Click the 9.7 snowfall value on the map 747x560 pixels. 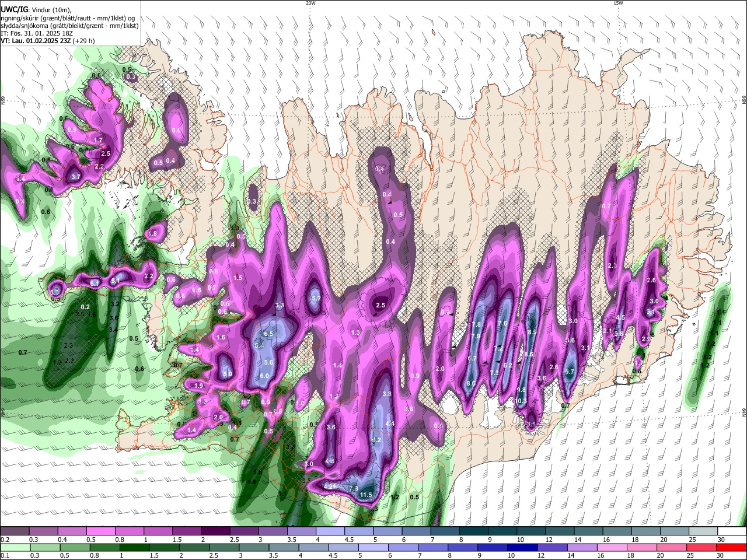[570, 372]
